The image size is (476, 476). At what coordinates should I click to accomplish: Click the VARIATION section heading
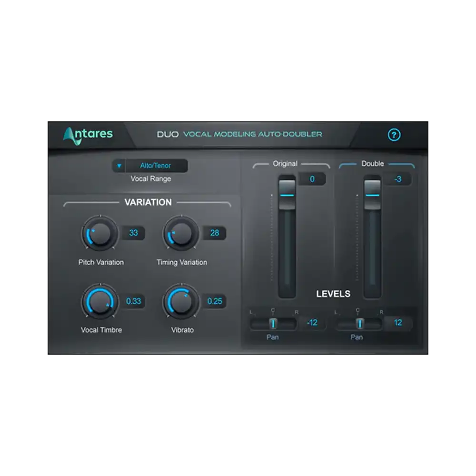pos(148,202)
